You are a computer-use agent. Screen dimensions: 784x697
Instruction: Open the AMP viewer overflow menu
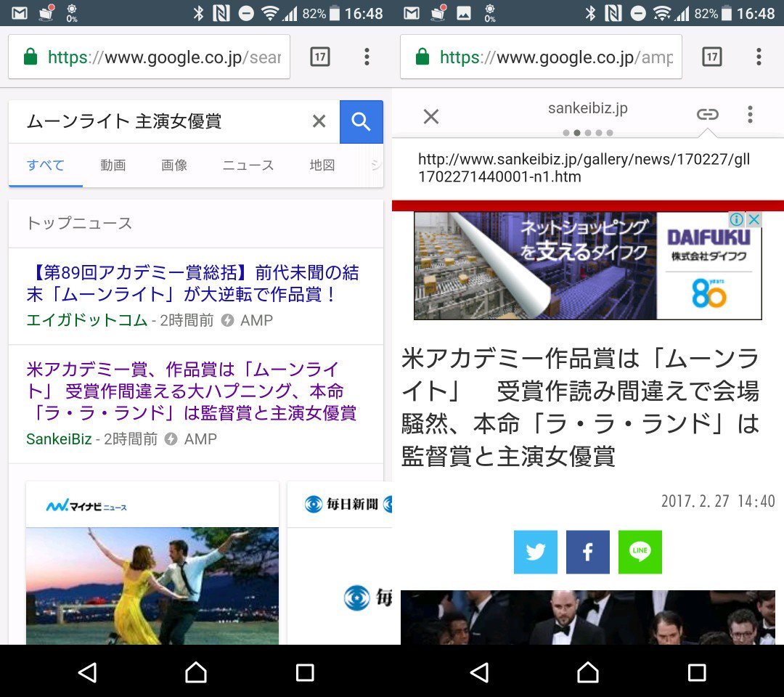click(750, 115)
